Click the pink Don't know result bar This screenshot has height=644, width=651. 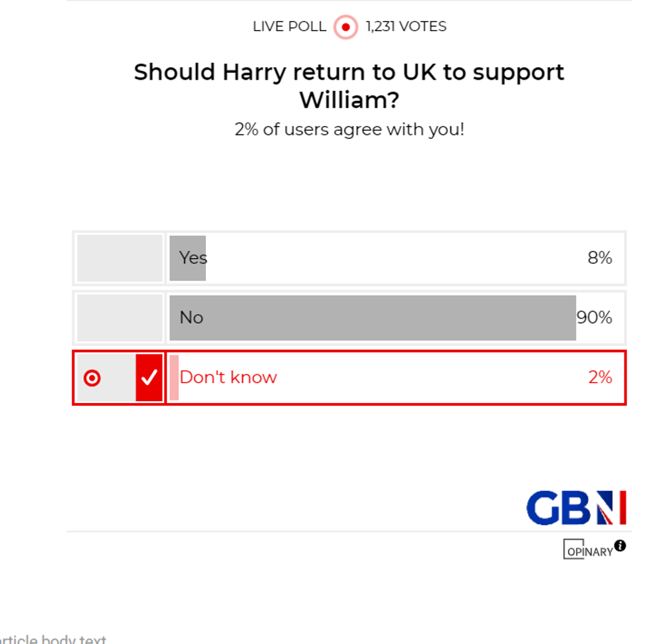pyautogui.click(x=174, y=378)
